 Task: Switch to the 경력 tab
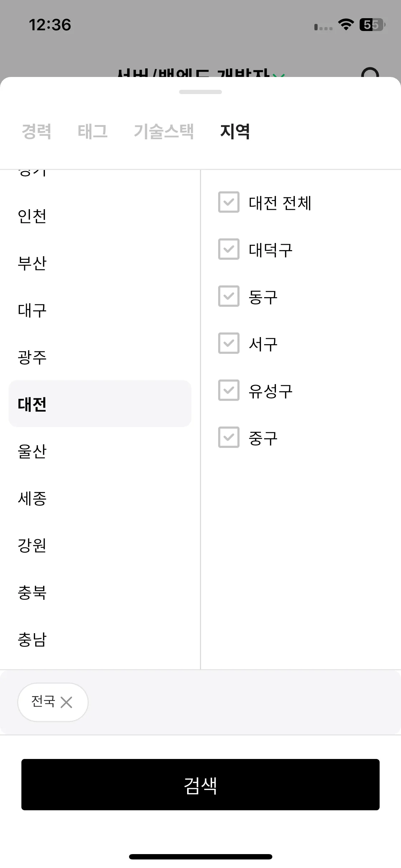tap(36, 131)
